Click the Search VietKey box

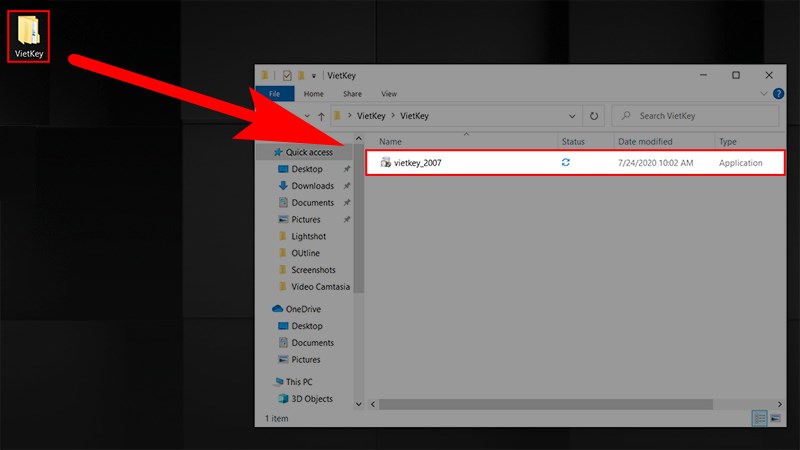(x=695, y=116)
